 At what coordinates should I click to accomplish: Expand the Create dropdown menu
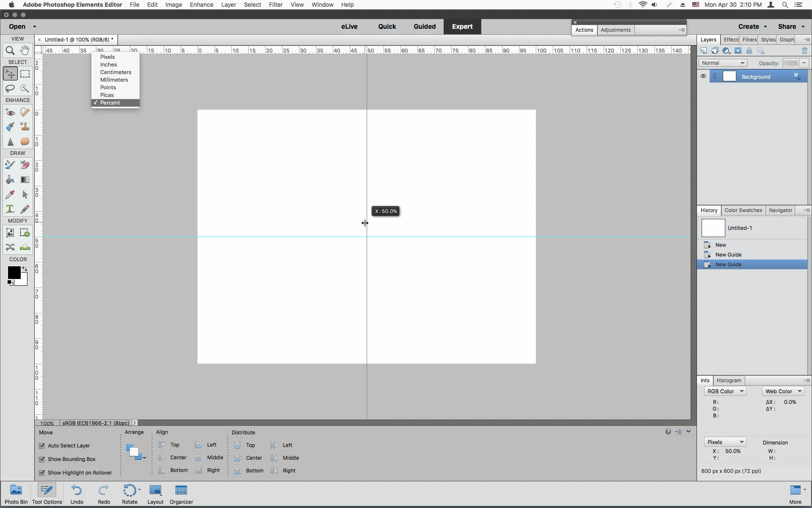(x=752, y=26)
